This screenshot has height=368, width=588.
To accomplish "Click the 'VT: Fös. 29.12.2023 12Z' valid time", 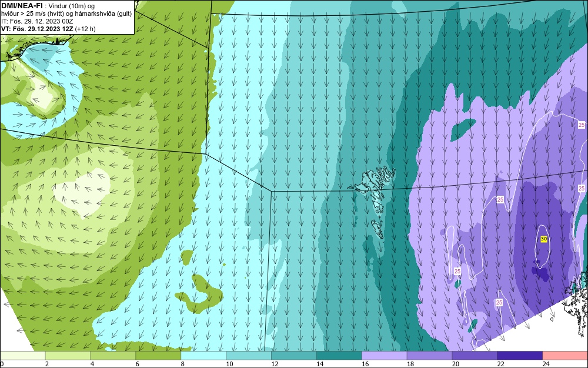I will pos(38,29).
